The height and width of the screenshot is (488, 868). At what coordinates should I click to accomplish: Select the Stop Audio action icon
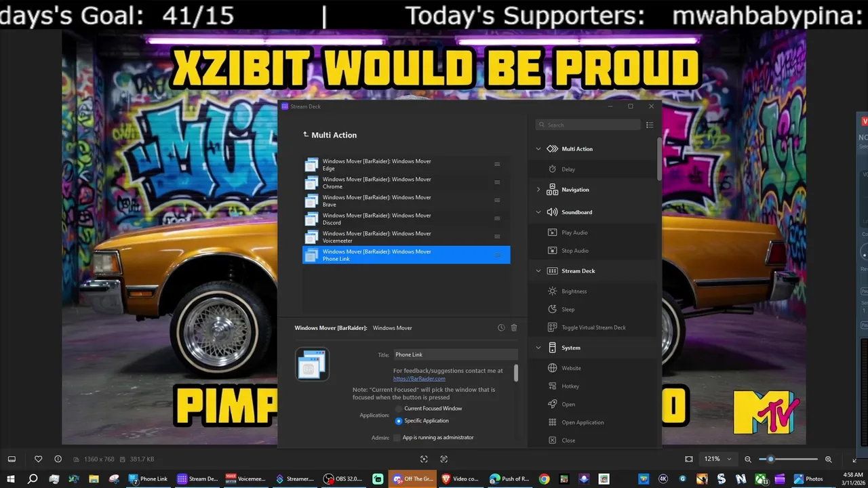pyautogui.click(x=553, y=251)
